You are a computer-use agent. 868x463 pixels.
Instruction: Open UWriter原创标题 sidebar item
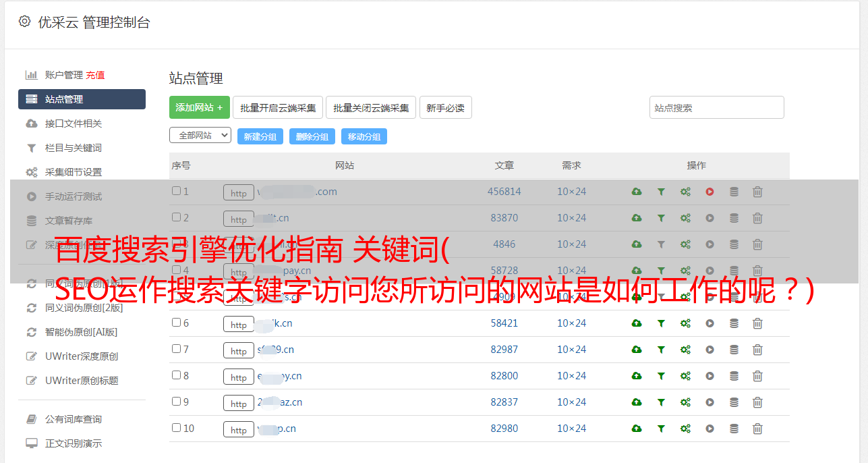coord(82,381)
